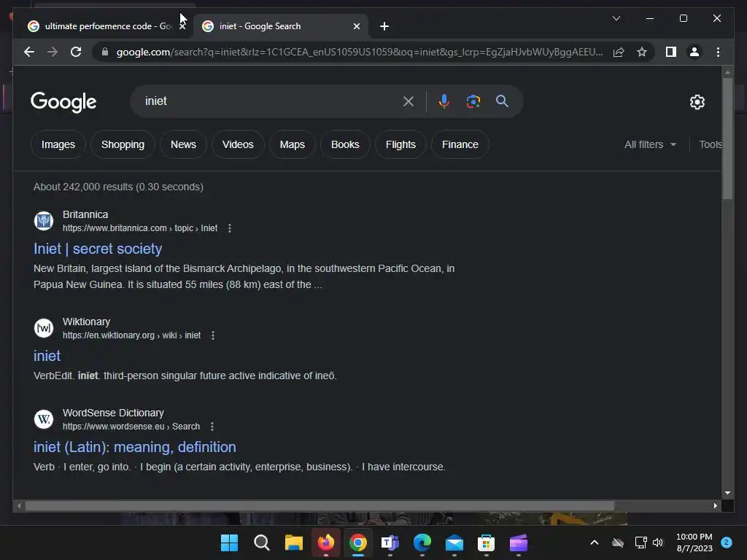Screen dimensions: 747x560
Task: Click the Britannica URL breadcrumb
Action: point(140,228)
